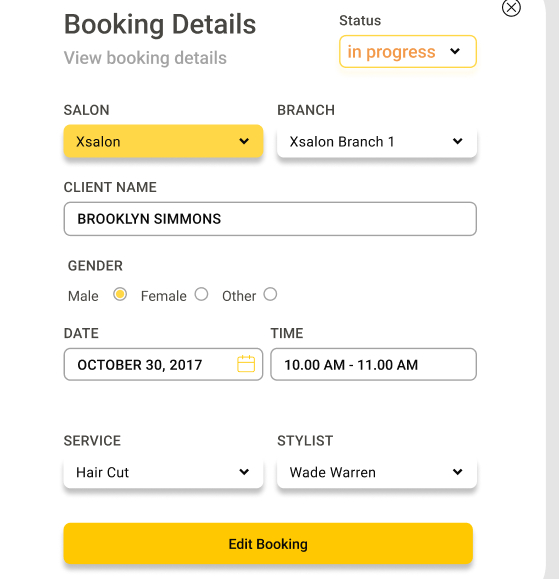This screenshot has width=559, height=579.
Task: Open the calendar date picker icon
Action: [x=246, y=364]
